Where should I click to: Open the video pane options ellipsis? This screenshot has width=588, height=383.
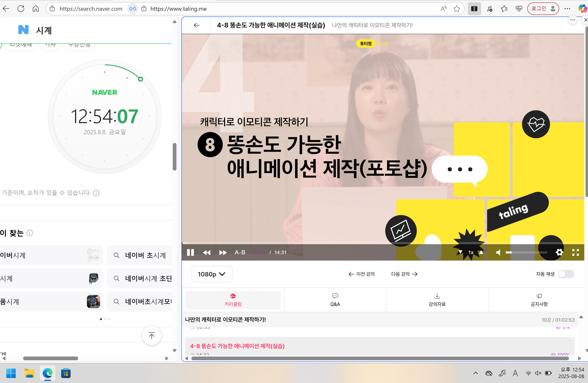(x=573, y=20)
